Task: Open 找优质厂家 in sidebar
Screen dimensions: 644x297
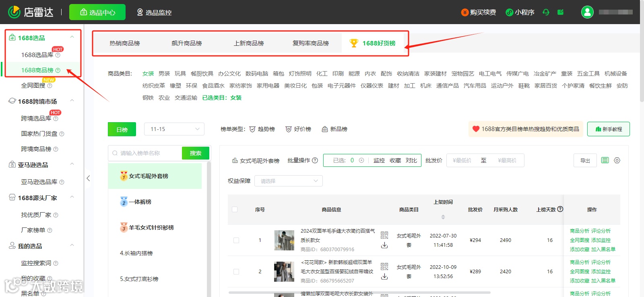Action: click(x=36, y=215)
